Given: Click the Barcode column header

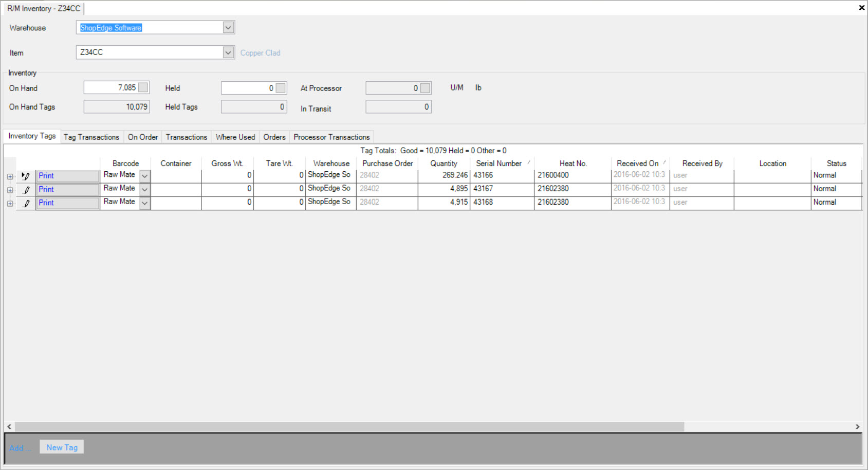Looking at the screenshot, I should point(125,164).
